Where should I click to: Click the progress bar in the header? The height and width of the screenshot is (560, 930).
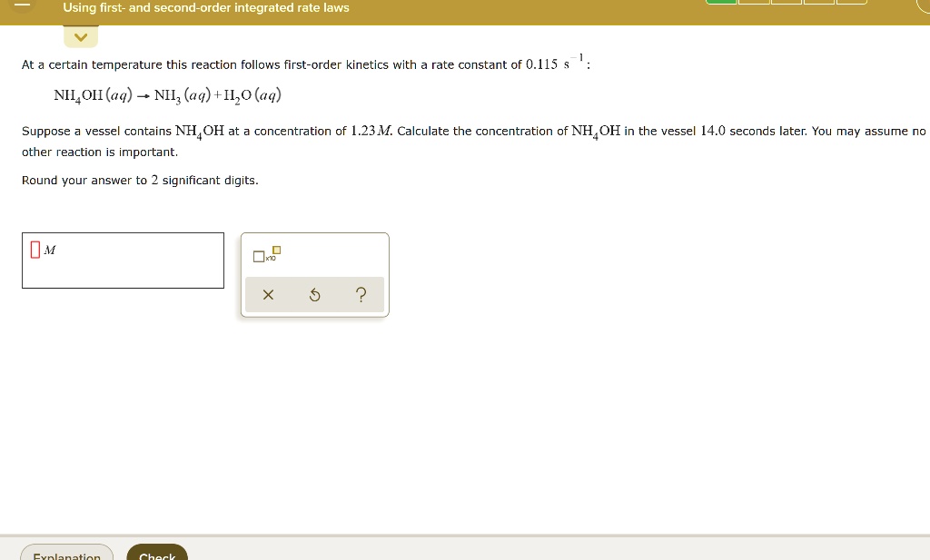786,3
